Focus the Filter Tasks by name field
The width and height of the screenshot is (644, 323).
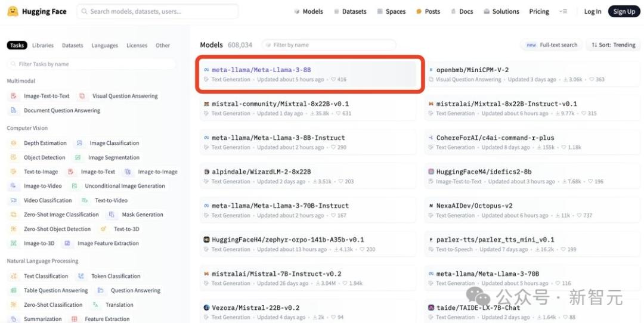click(x=91, y=64)
